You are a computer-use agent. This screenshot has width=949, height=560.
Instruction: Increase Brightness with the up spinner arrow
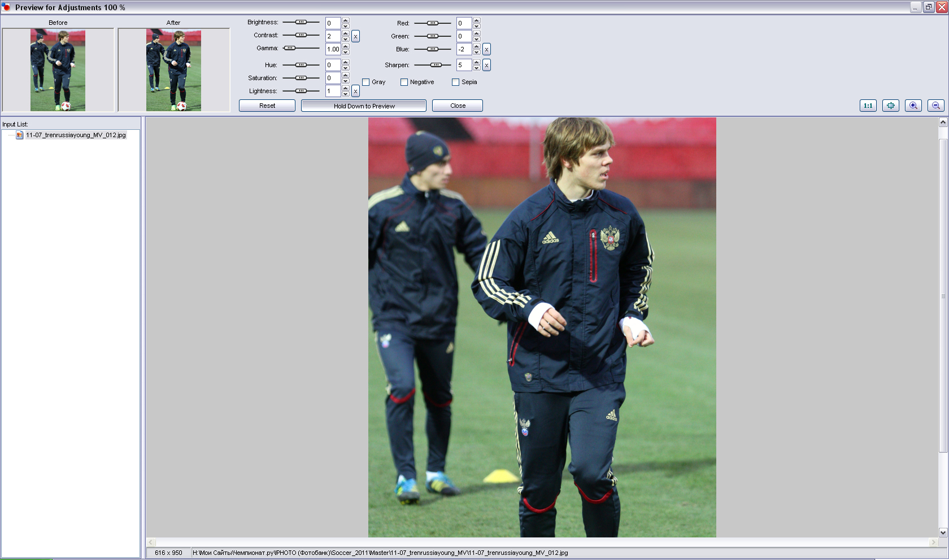click(x=346, y=20)
